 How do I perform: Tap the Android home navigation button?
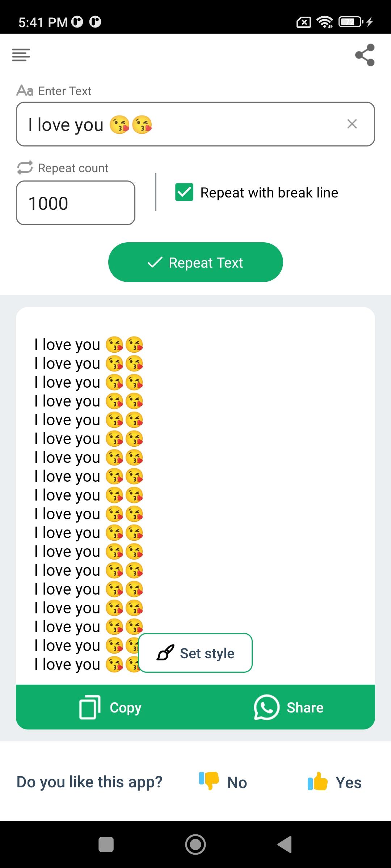(195, 844)
